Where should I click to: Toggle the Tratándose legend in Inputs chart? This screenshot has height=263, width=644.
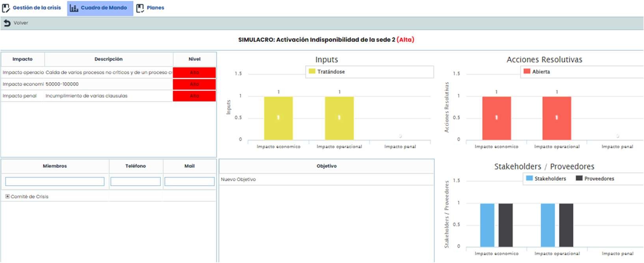327,72
